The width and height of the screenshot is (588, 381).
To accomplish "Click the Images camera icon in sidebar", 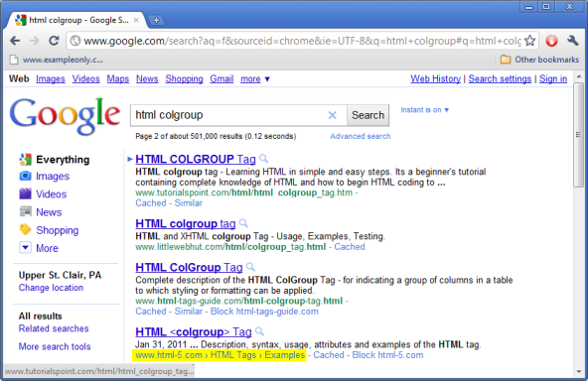I will pos(25,176).
